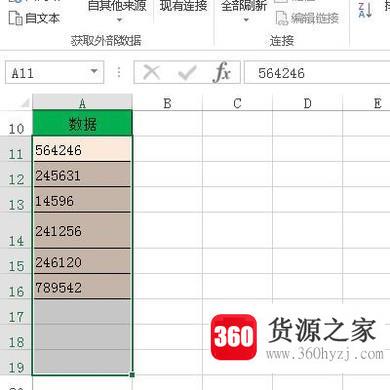Viewport: 390px width, 390px height.
Task: Click cell containing 241256
Action: click(x=82, y=231)
